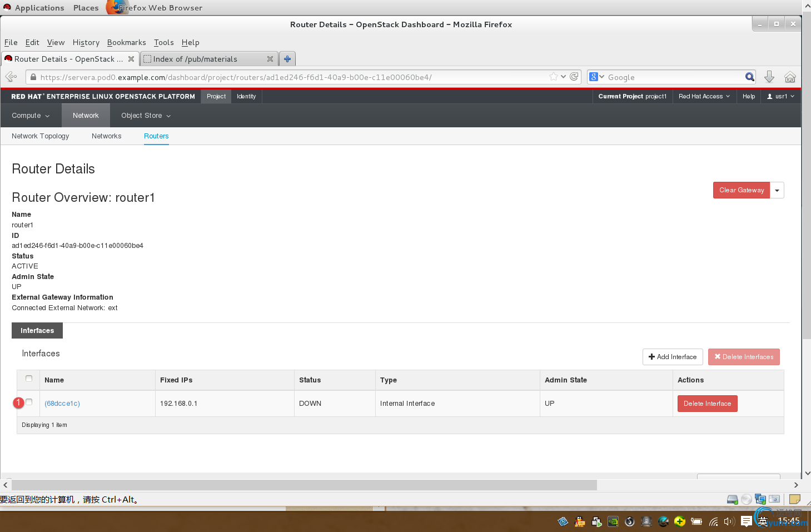Click the red hat icon in top panel
This screenshot has width=811, height=532.
(7, 7)
